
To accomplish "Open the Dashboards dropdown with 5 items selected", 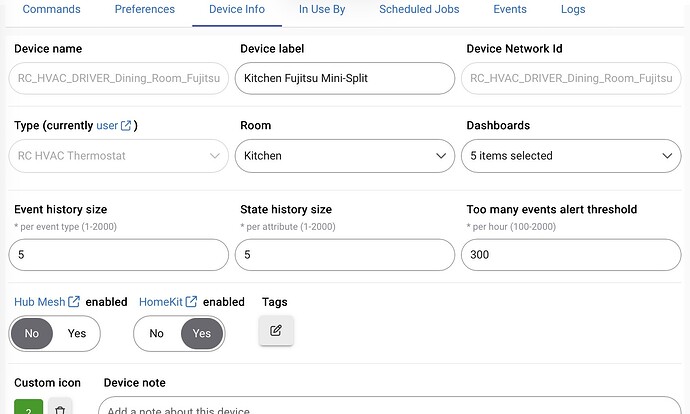I will [x=571, y=156].
